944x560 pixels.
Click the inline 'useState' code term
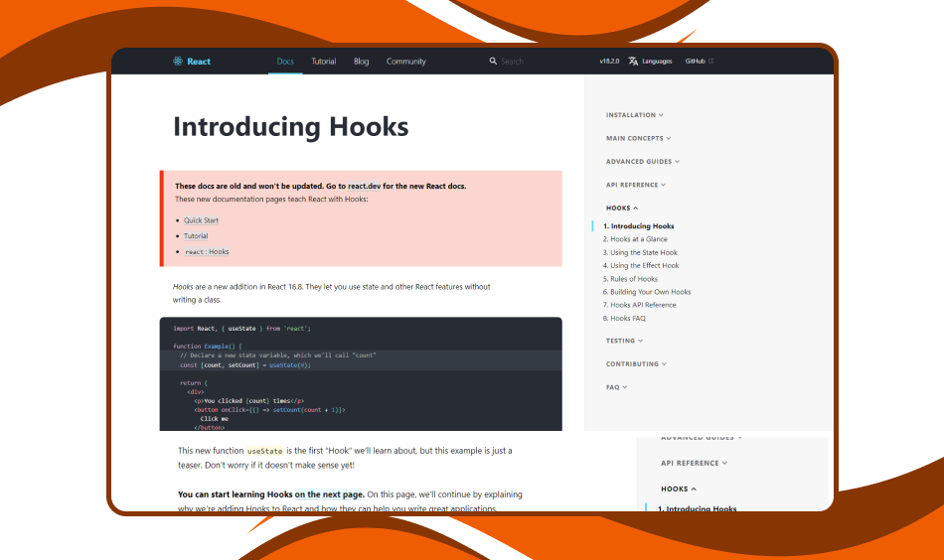point(265,451)
